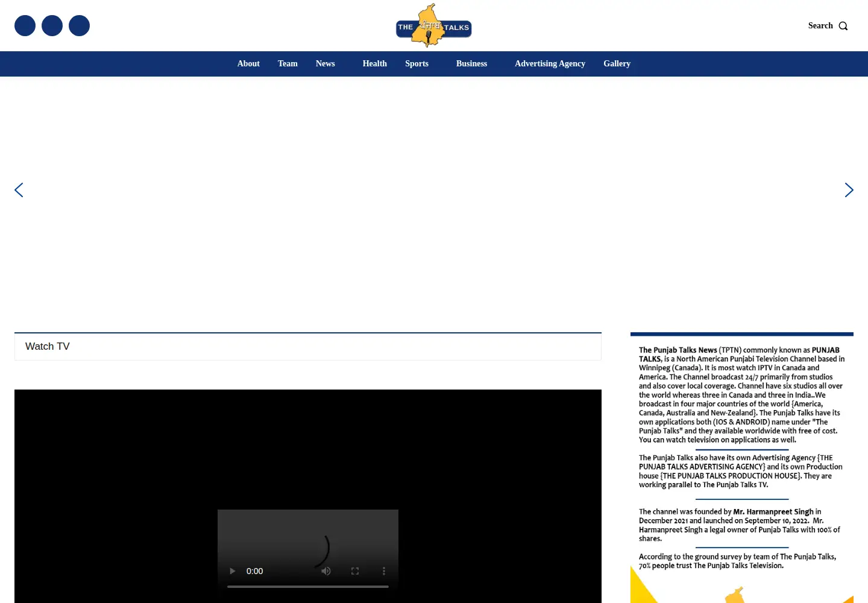Viewport: 868px width, 603px height.
Task: Click the Punjab Talks About info image
Action: pyautogui.click(x=742, y=467)
